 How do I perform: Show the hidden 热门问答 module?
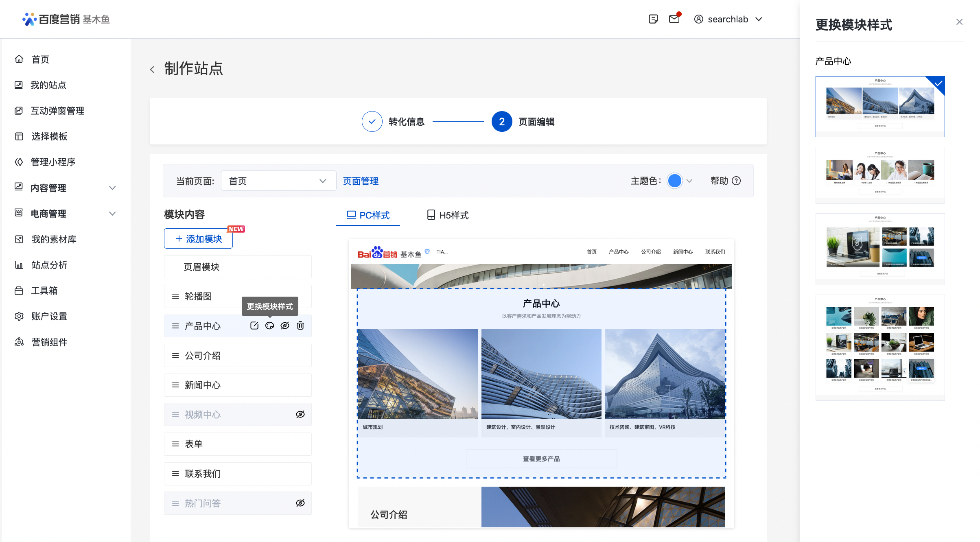pos(300,503)
